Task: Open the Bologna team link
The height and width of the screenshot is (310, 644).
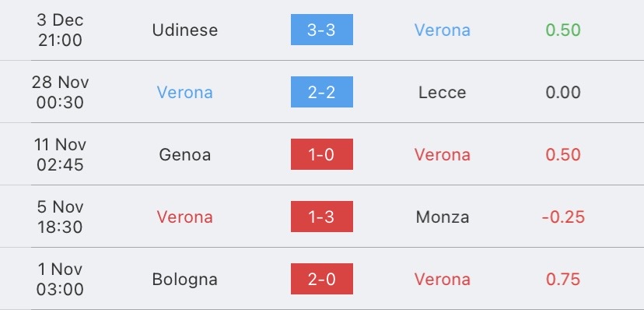Action: click(185, 280)
